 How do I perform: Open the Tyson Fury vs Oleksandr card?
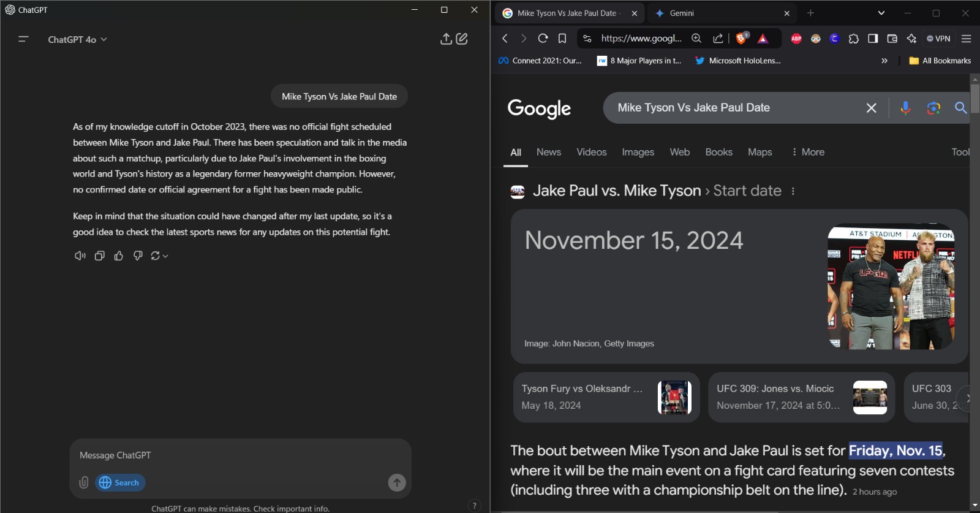click(x=606, y=397)
